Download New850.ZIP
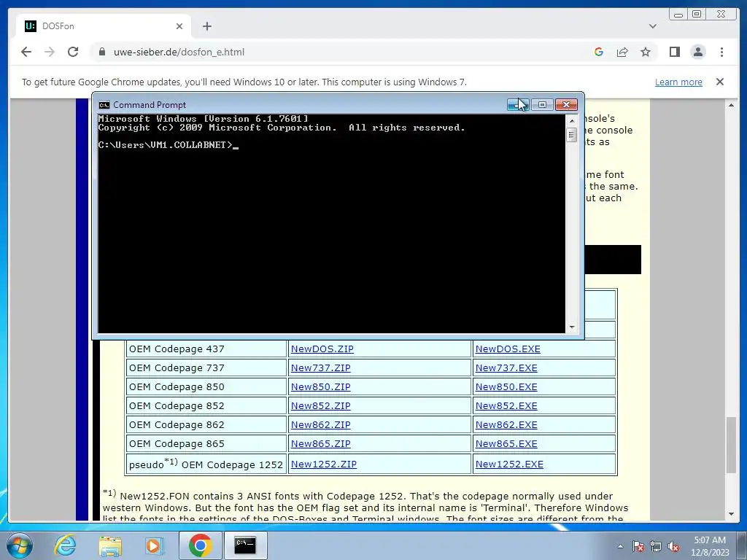The height and width of the screenshot is (560, 747). point(321,387)
